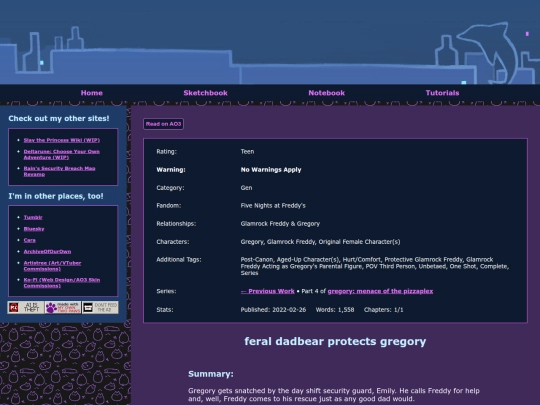540x405 pixels.
Task: Click the 'Chapters: 1/1' stat
Action: click(383, 310)
